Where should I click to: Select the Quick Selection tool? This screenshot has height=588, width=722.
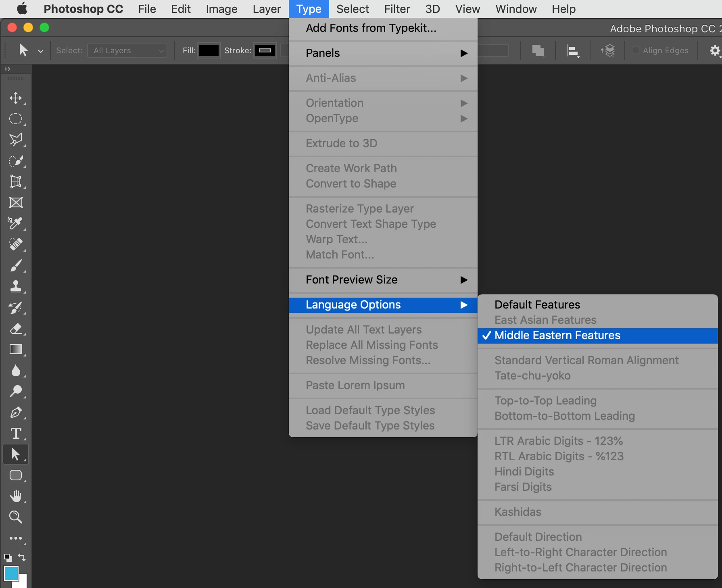point(16,161)
